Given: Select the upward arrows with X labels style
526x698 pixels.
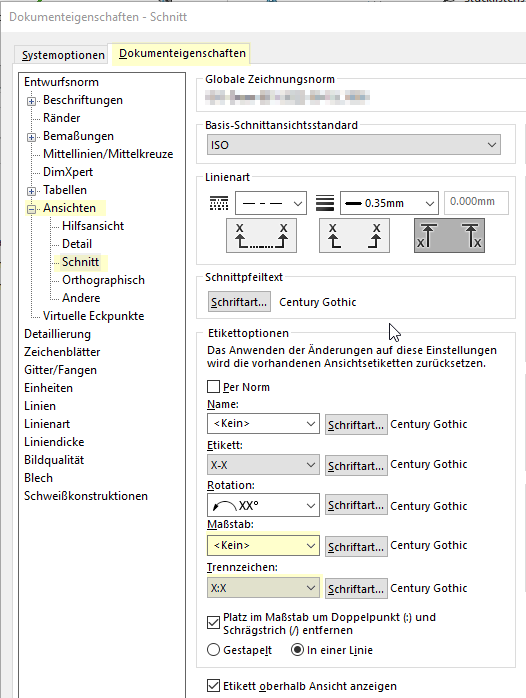Looking at the screenshot, I should [449, 235].
